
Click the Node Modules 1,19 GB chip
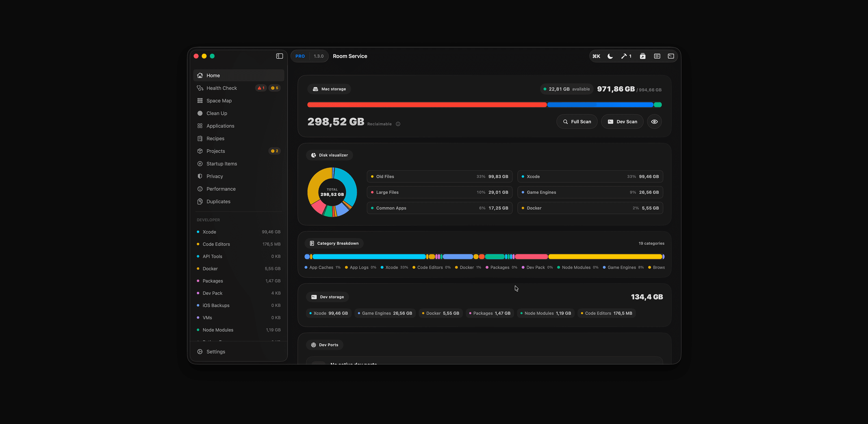[x=546, y=313]
